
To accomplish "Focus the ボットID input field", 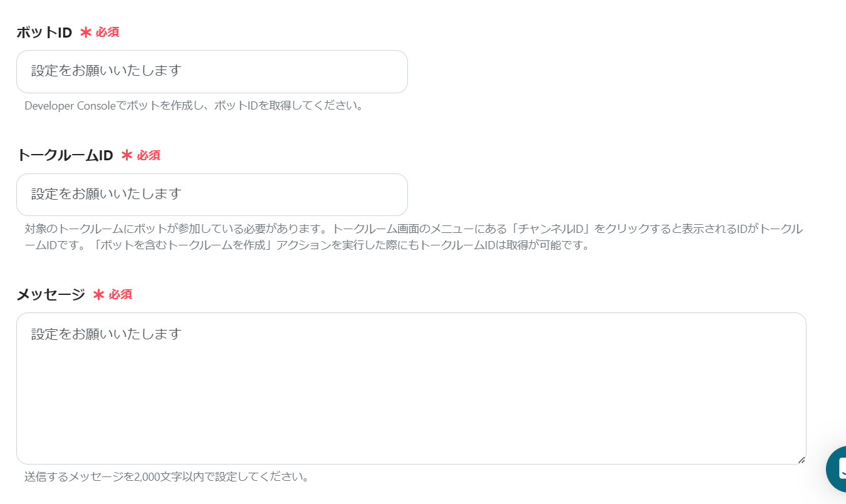I will coord(212,71).
